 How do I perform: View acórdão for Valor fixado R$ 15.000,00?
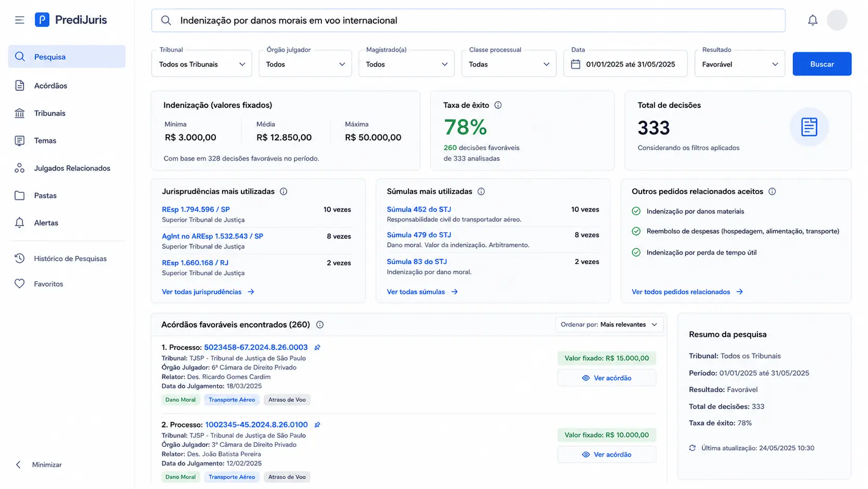click(x=607, y=378)
